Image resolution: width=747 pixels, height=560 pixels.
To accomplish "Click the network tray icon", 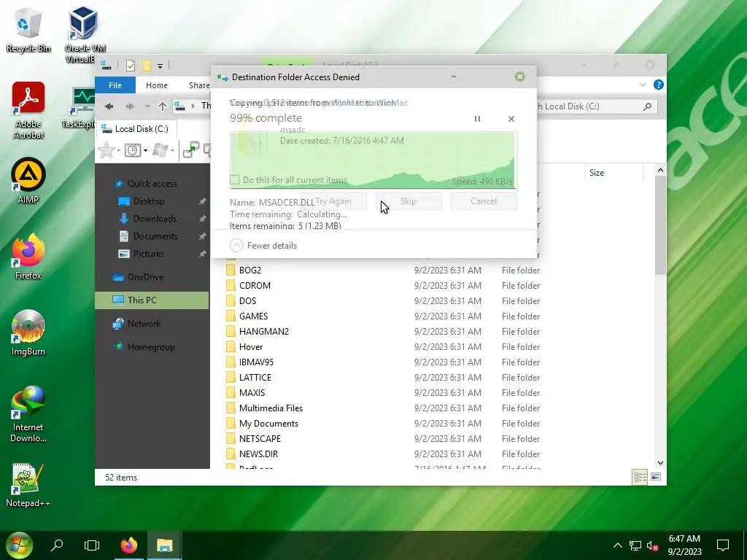I will [x=635, y=545].
